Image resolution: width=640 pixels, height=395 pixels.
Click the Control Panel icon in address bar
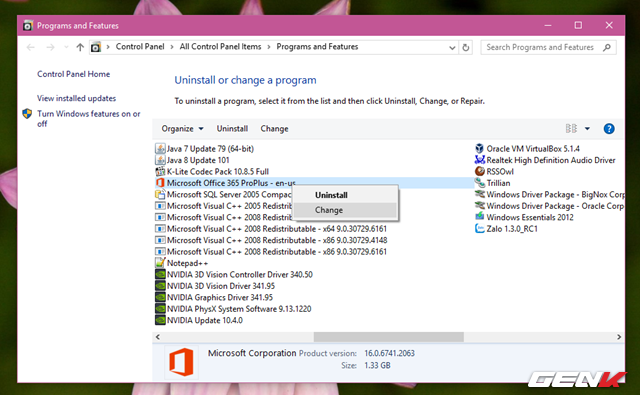click(96, 47)
